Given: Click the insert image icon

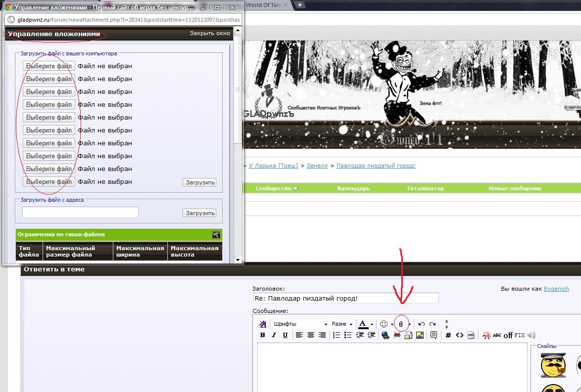Looking at the screenshot, I should (x=420, y=335).
